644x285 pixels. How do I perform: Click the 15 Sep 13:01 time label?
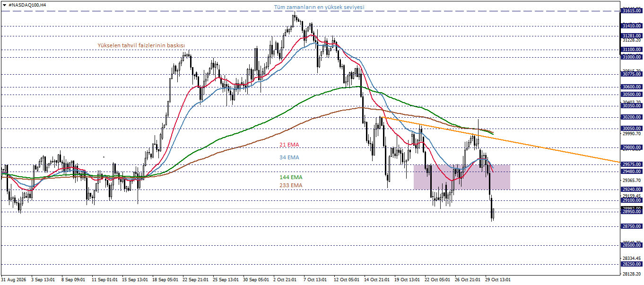point(134,280)
